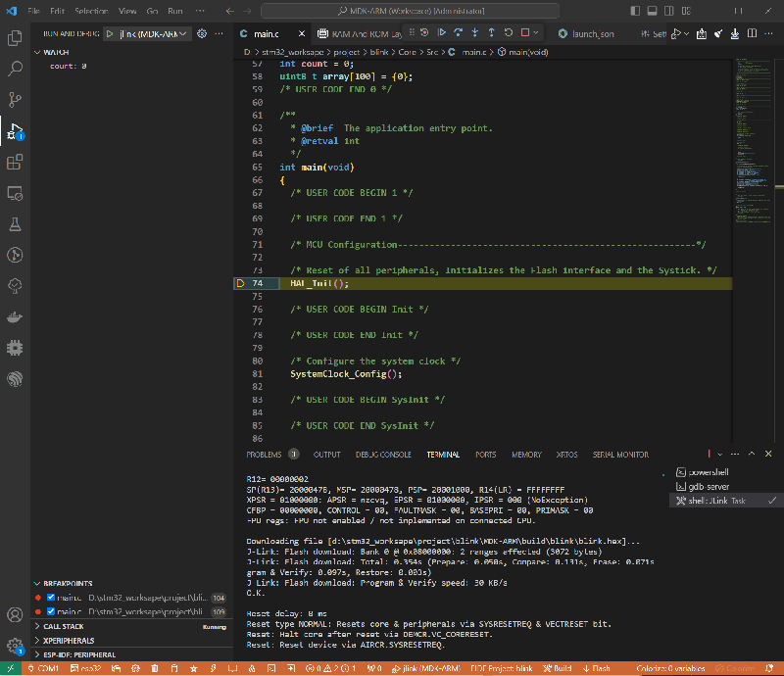This screenshot has width=784, height=676.
Task: Click the errors and warnings indicator in status bar
Action: (323, 668)
